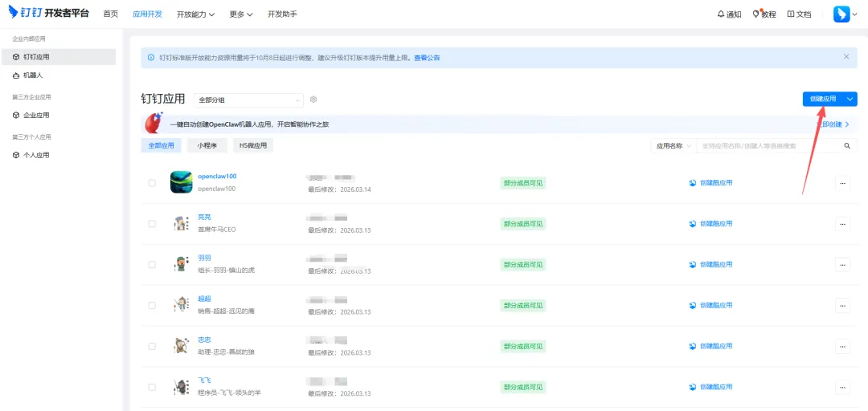Click the OpenClaw red lobster banner icon
868x411 pixels.
(x=154, y=124)
